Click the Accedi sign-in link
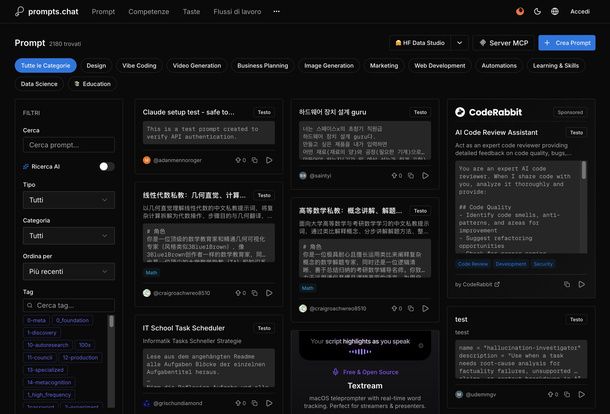This screenshot has height=414, width=610. pyautogui.click(x=580, y=12)
